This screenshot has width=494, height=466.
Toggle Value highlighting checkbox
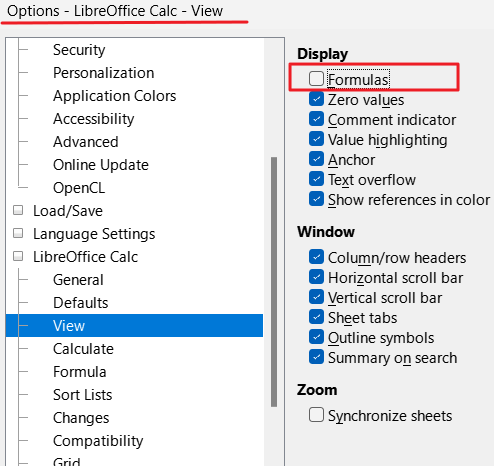(x=316, y=139)
